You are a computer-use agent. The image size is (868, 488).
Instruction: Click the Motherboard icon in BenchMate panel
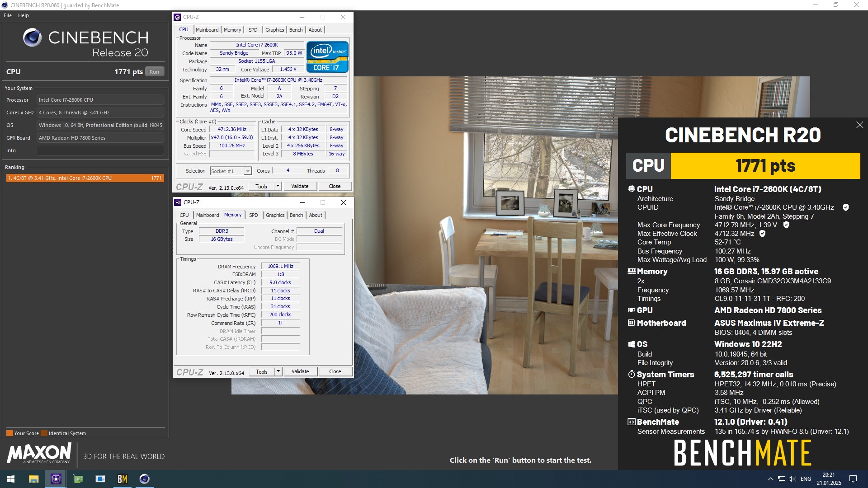pos(632,323)
